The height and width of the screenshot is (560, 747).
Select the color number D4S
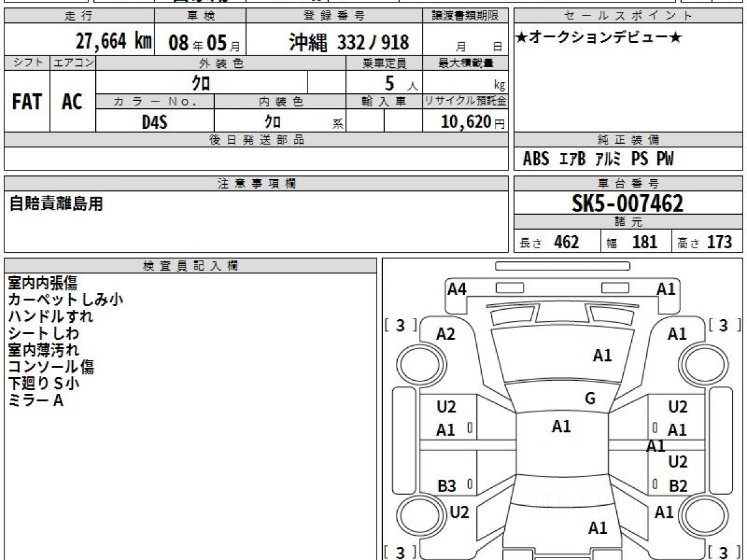coord(154,122)
